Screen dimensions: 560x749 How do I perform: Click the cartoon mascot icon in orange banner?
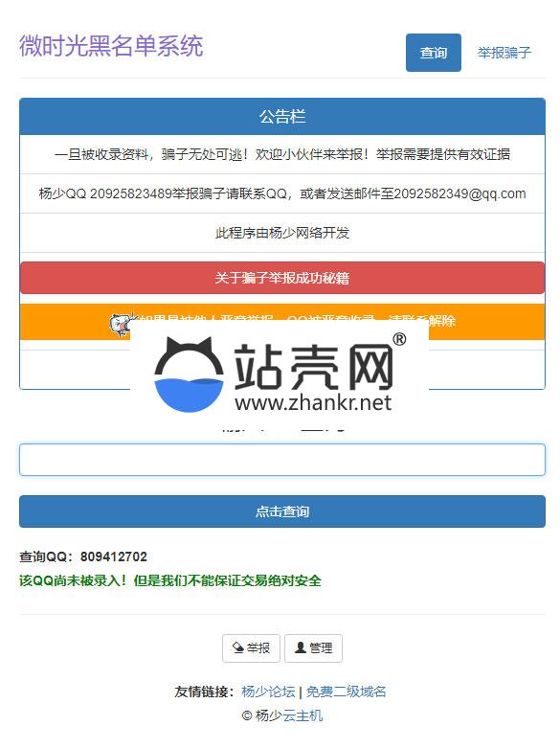[x=120, y=324]
